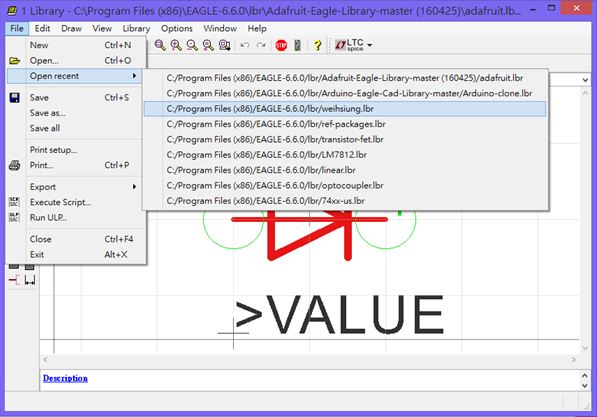This screenshot has height=417, width=597.
Task: Open recent file adafruit.lbr
Action: [345, 78]
